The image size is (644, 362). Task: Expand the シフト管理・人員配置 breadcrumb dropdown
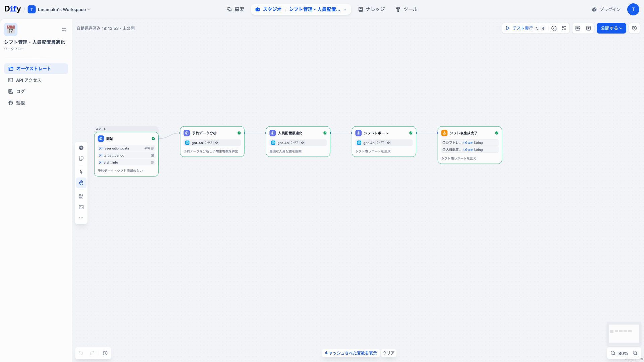(345, 9)
